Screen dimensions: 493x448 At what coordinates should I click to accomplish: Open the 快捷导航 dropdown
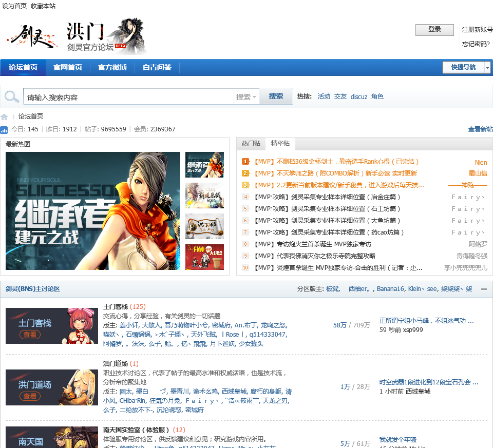click(466, 67)
